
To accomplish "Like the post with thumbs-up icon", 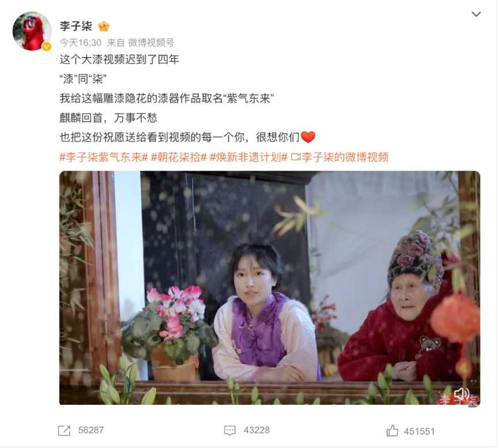I will pos(393,431).
